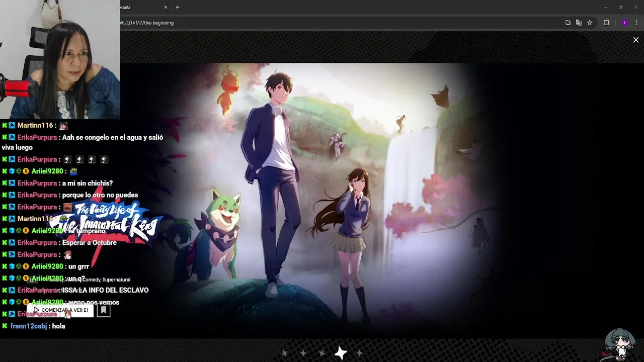Open the browser extensions puzzle icon
Viewport: 644px width, 362px height.
tap(606, 23)
